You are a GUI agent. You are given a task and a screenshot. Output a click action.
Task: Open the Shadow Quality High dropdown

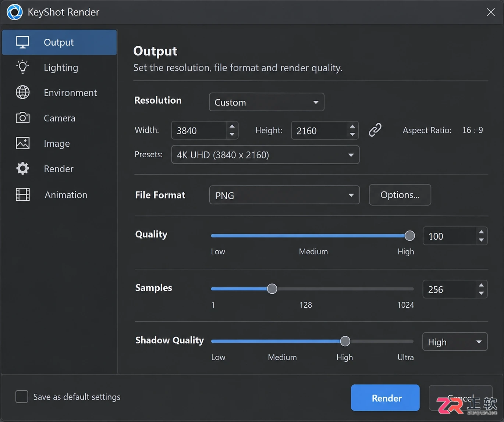coord(455,342)
